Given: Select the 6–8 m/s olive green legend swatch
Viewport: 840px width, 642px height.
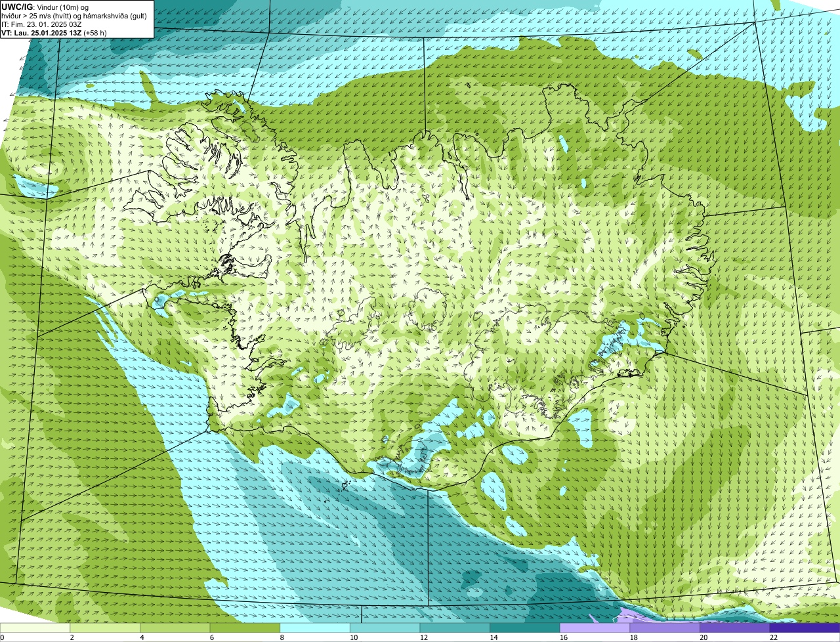Looking at the screenshot, I should coord(245,628).
